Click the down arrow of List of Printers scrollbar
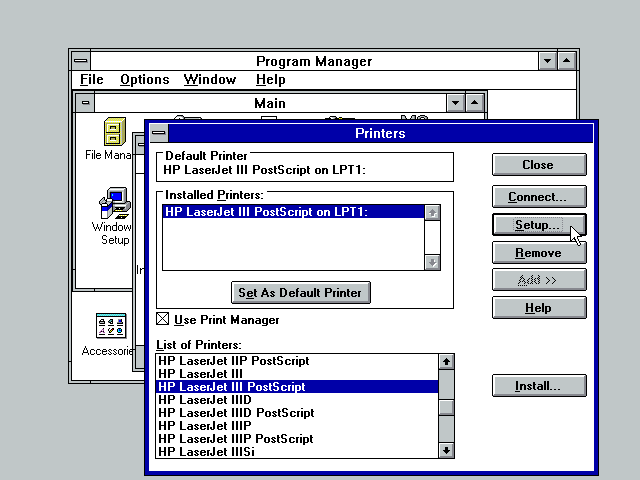640x480 pixels. 447,450
